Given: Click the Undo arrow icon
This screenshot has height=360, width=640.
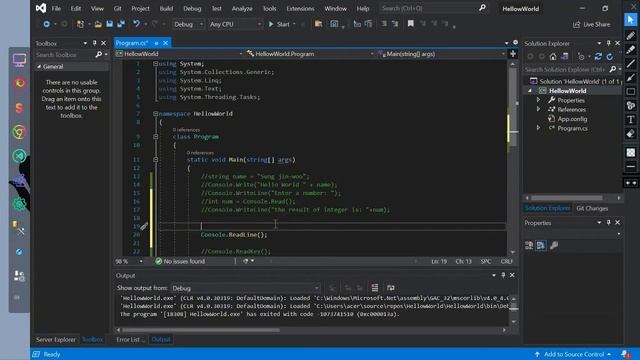Looking at the screenshot, I should pyautogui.click(x=136, y=24).
